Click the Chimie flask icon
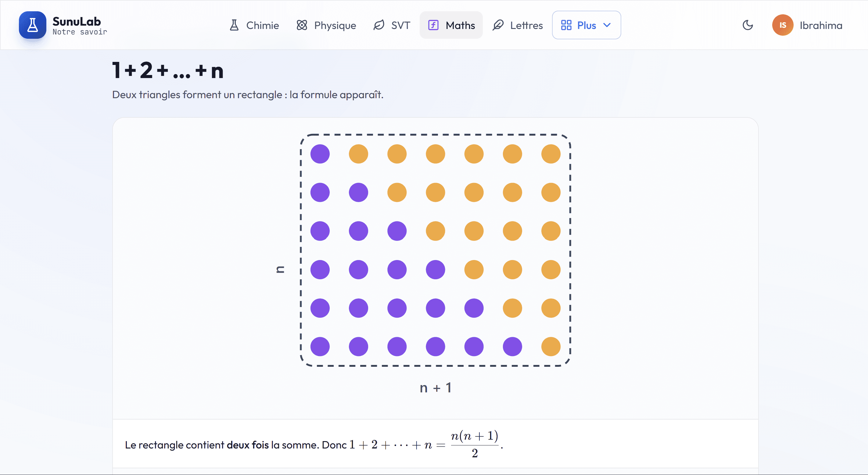Screen dimensions: 868x475 coord(234,25)
